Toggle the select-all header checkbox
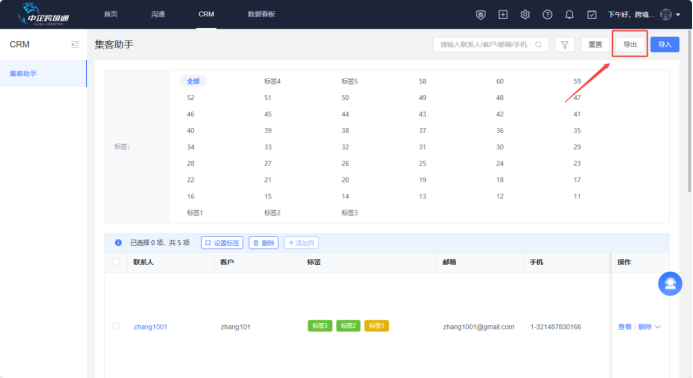Viewport: 693px width, 378px height. pos(116,262)
